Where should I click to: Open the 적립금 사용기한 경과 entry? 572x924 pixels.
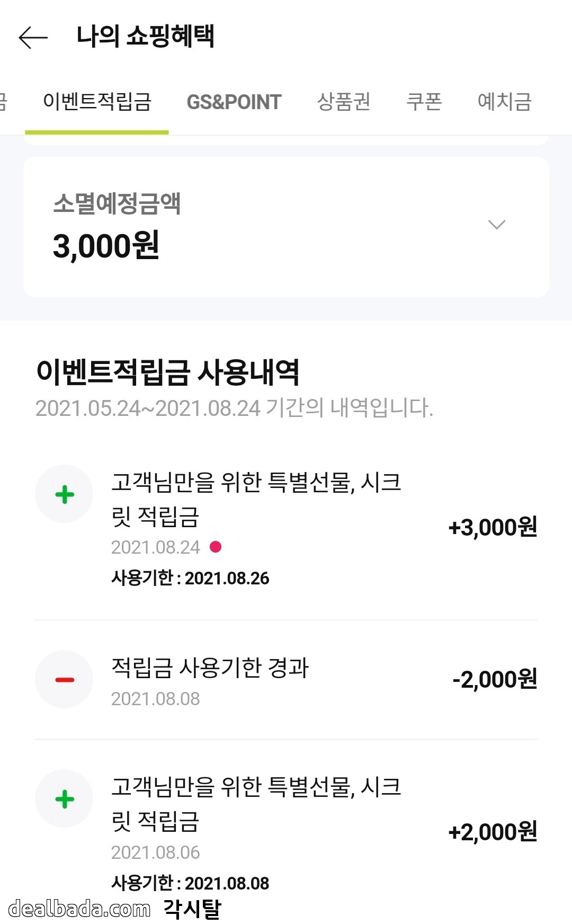click(x=210, y=668)
